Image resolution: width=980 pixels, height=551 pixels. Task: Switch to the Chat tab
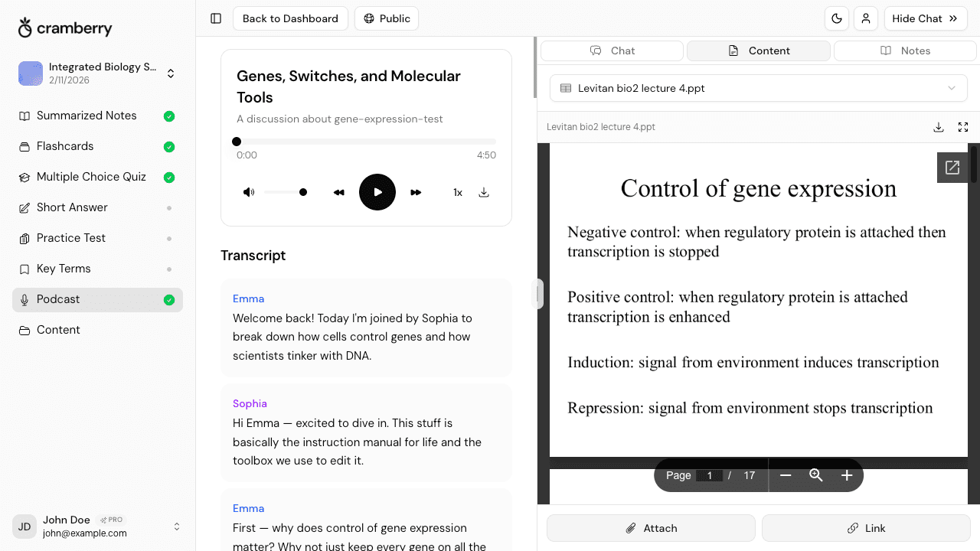[612, 51]
